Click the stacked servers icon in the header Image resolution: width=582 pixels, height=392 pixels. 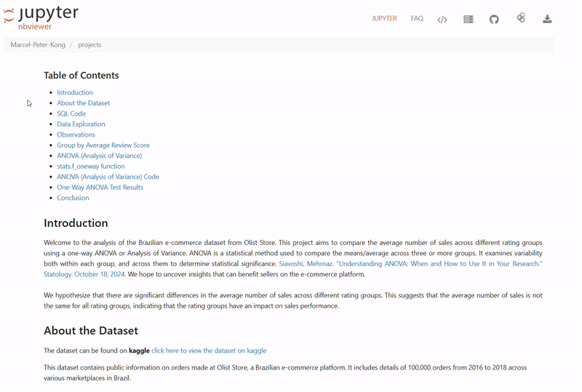pos(469,20)
